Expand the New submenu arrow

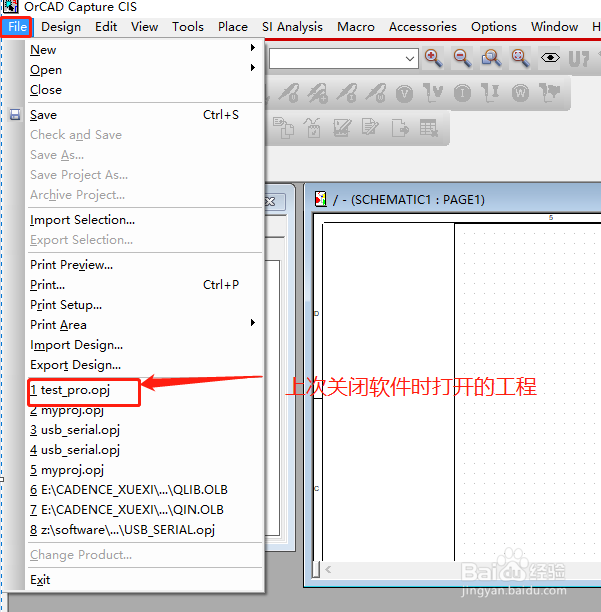(x=253, y=48)
